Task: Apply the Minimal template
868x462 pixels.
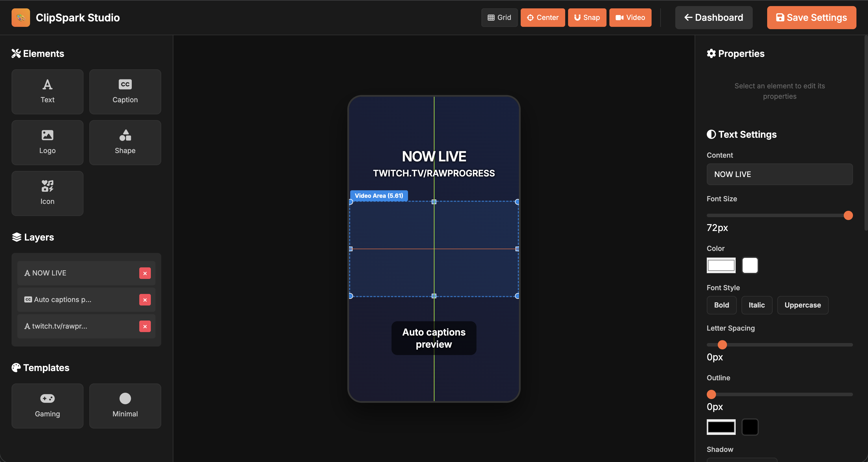Action: pos(125,406)
